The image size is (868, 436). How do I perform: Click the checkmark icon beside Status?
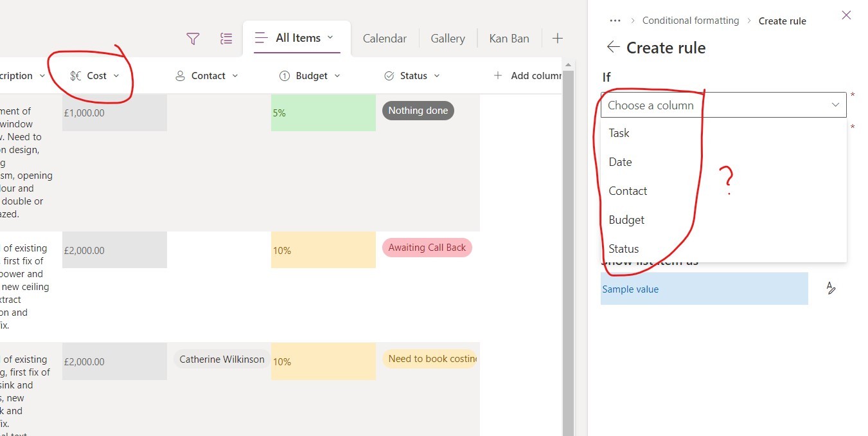pos(389,76)
